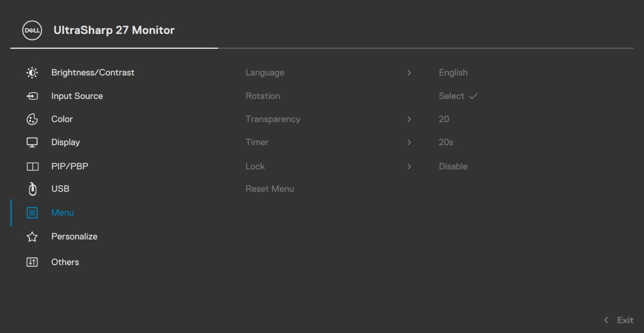Click the Exit button

(x=618, y=320)
